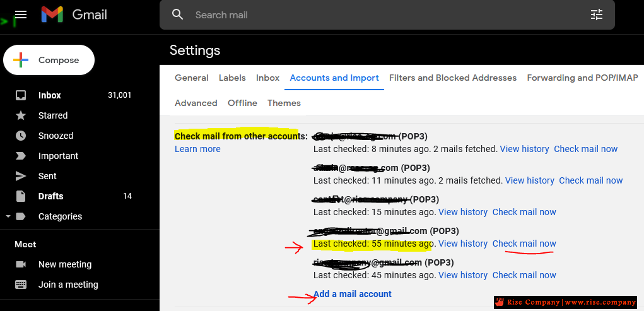Click the Categories label icon
Screen dimensions: 644x311
pos(21,216)
